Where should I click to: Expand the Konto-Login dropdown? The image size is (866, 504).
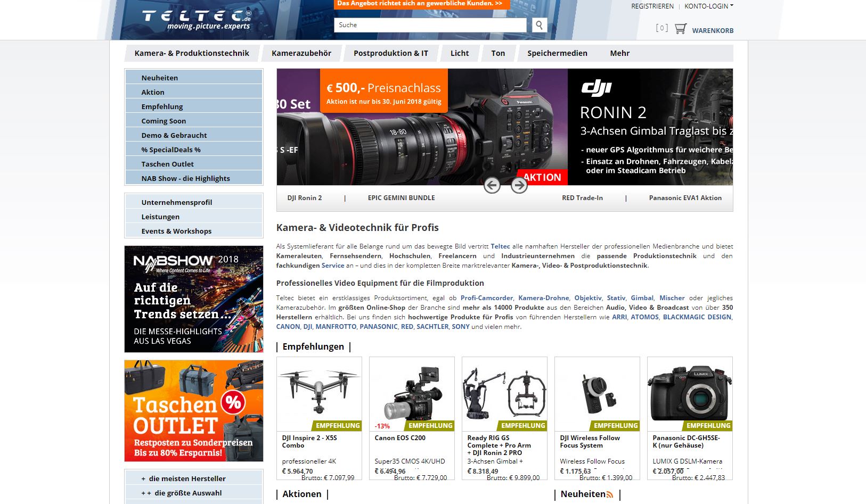(708, 6)
